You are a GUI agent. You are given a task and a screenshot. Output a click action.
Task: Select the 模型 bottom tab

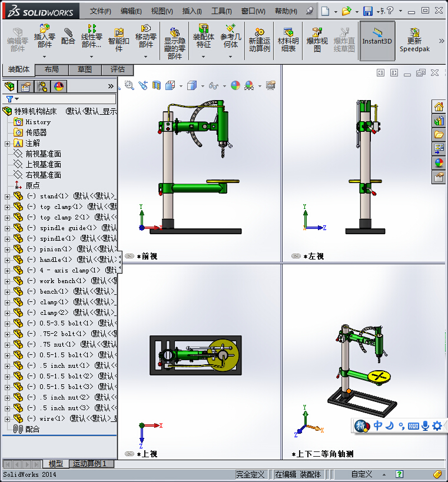tap(56, 464)
